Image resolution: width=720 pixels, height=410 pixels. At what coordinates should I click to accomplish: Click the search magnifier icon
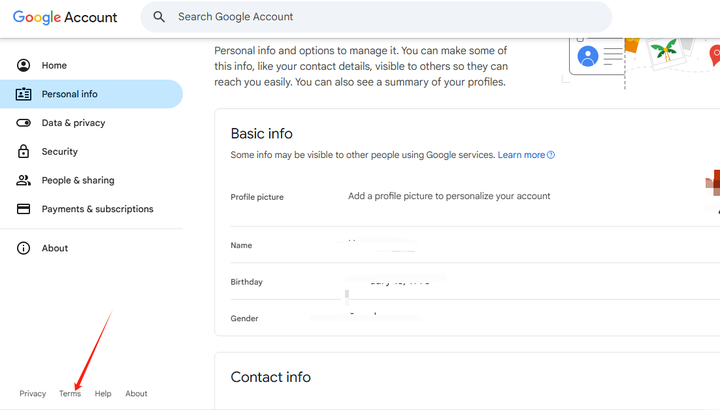point(159,17)
